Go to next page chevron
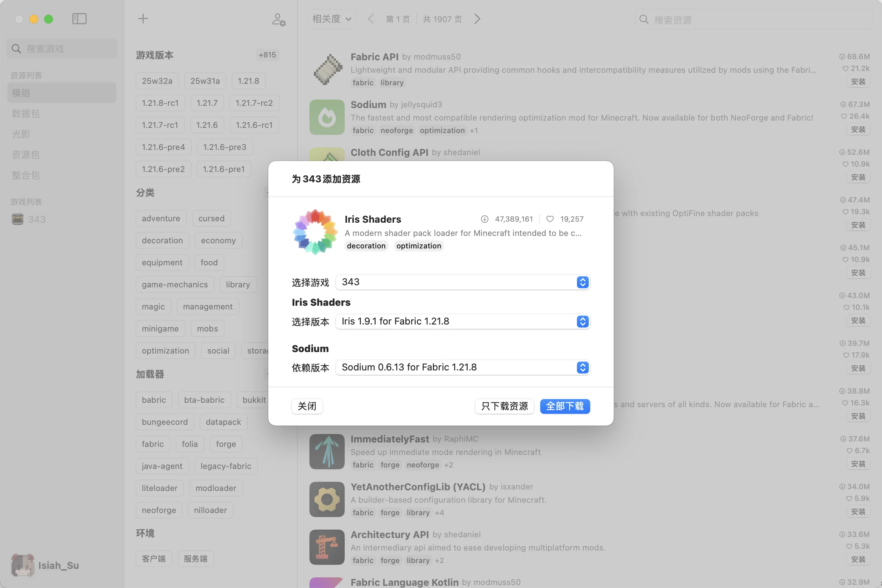This screenshot has width=882, height=588. click(477, 19)
